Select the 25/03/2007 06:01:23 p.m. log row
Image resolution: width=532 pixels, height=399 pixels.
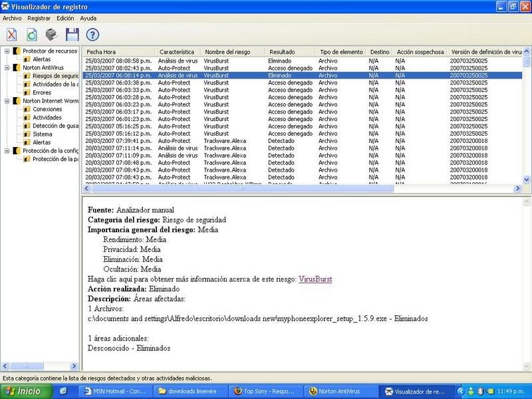coord(303,119)
